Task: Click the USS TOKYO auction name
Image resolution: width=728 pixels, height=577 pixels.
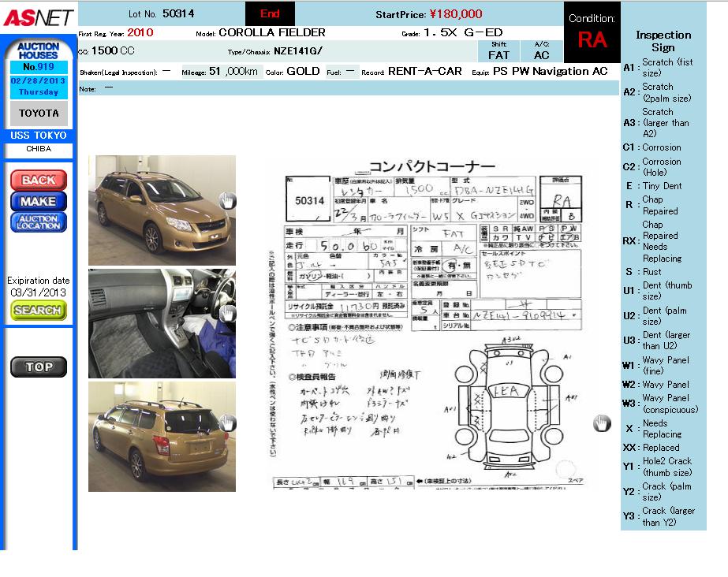Action: point(39,136)
